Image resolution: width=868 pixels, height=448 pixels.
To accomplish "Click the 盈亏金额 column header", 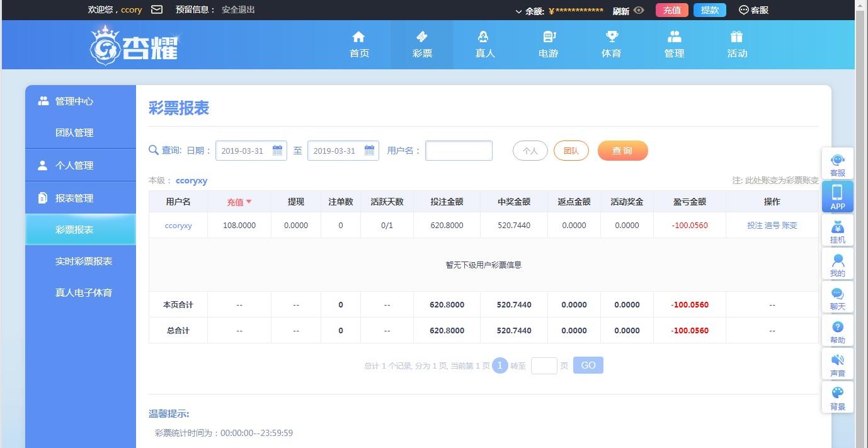I will (690, 202).
